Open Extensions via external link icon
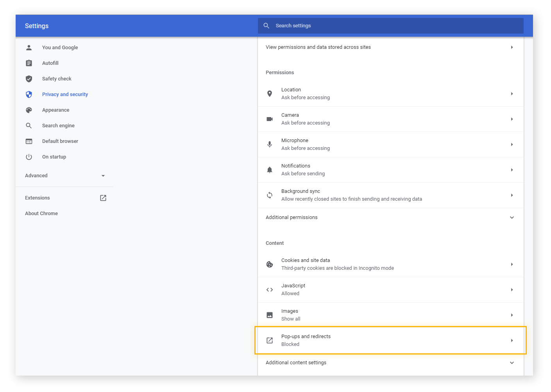The height and width of the screenshot is (392, 551). pyautogui.click(x=103, y=198)
